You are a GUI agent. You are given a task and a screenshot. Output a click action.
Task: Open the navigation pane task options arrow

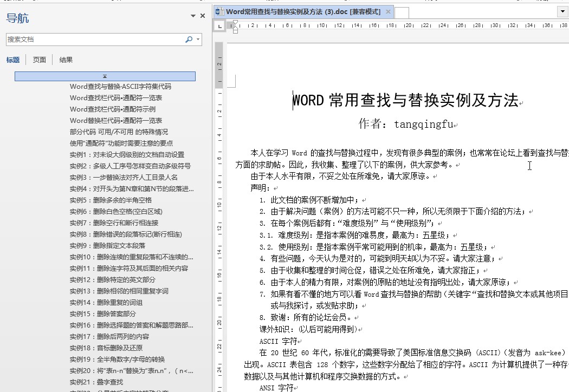pyautogui.click(x=193, y=16)
